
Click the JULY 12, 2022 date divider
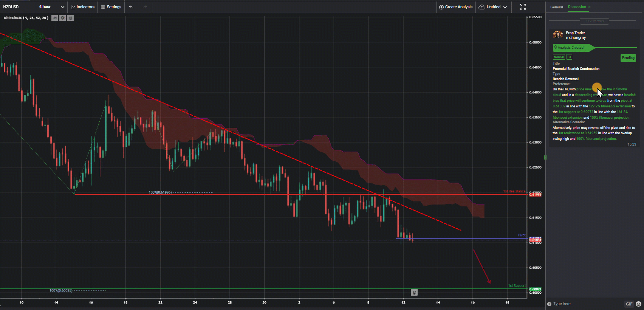[x=594, y=21]
